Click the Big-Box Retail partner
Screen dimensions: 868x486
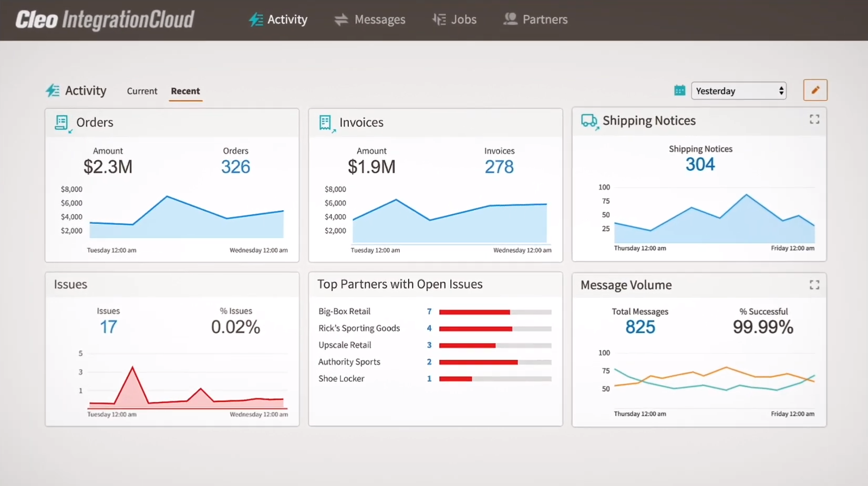coord(344,311)
